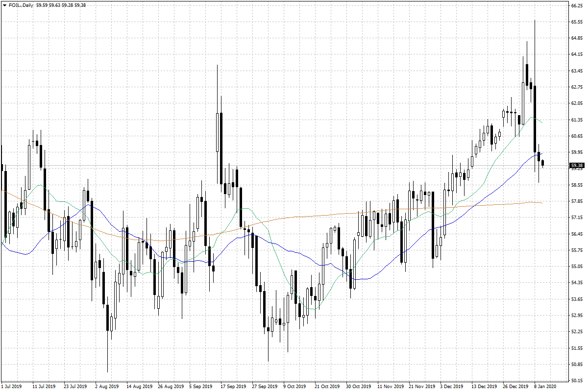Click the lowest wick in early August 2019

(107, 370)
